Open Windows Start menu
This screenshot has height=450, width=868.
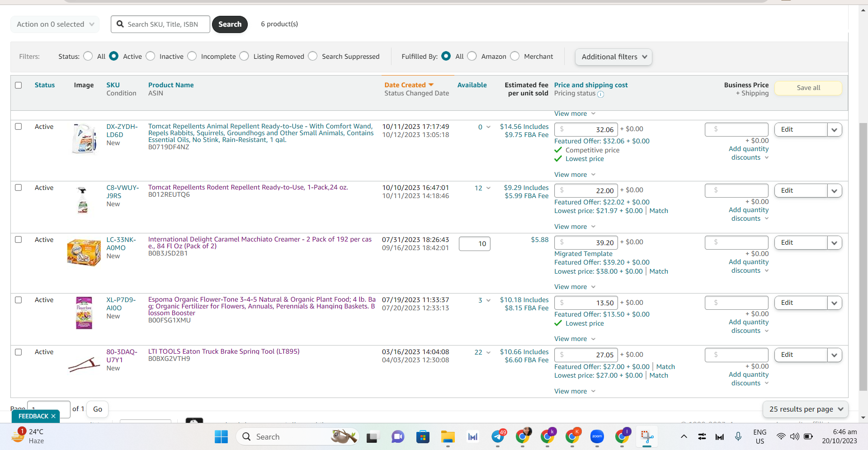tap(221, 437)
